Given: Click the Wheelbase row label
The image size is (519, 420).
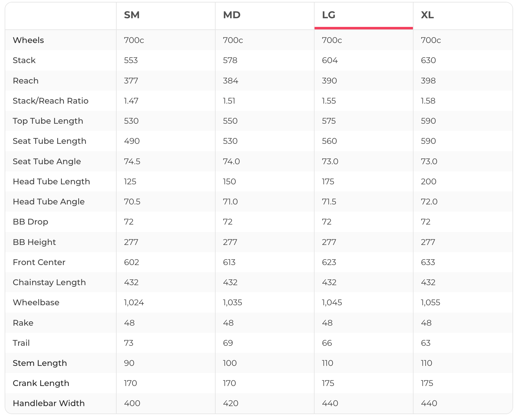Looking at the screenshot, I should click(36, 302).
